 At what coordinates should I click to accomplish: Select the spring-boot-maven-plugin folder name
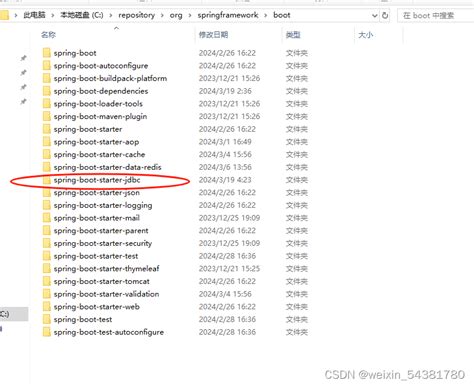(x=100, y=117)
